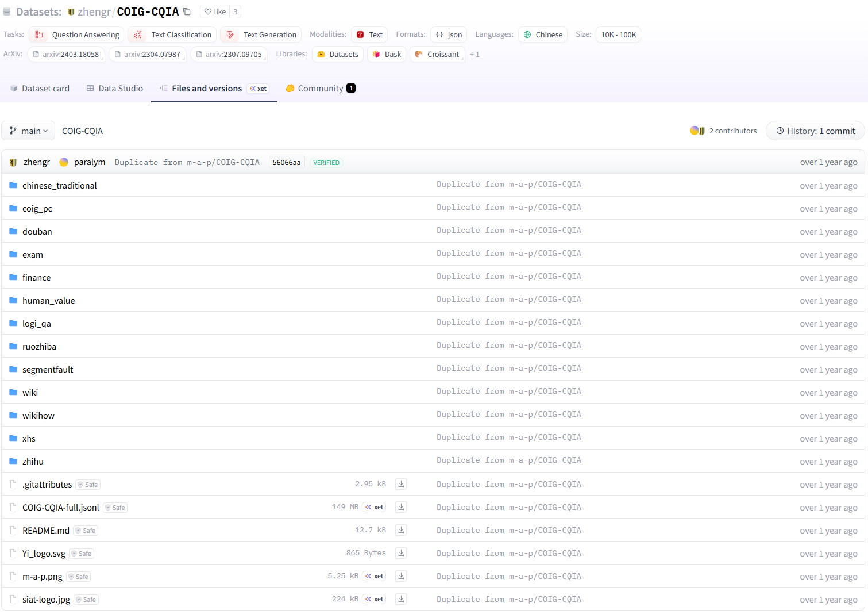
Task: Copy dataset name COIG-CQIA icon
Action: click(x=187, y=11)
